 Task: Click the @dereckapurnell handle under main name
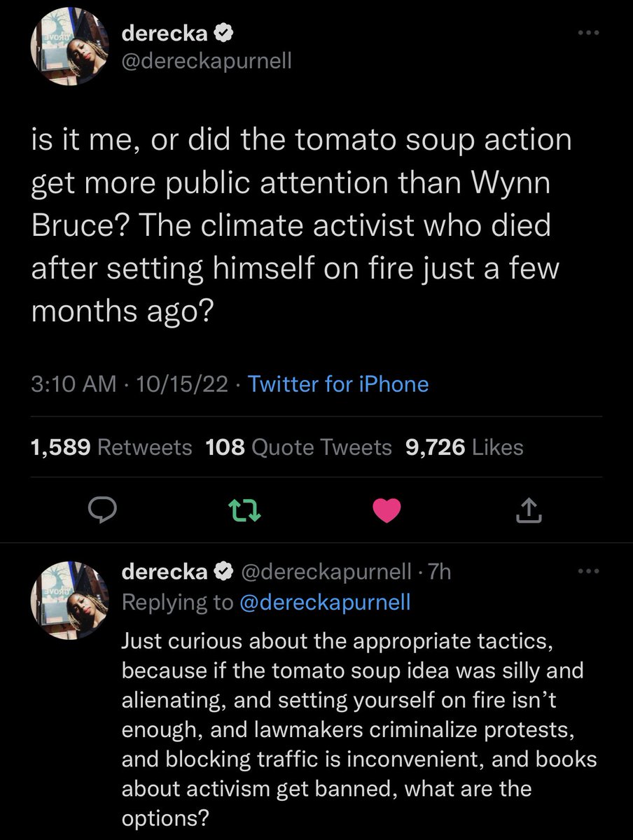tap(207, 62)
